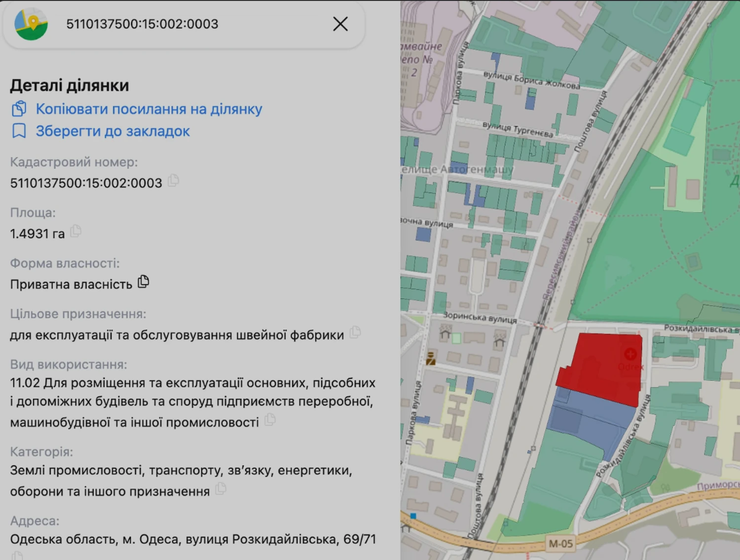
Task: Copy the sewing factory purpose text
Action: [x=355, y=333]
